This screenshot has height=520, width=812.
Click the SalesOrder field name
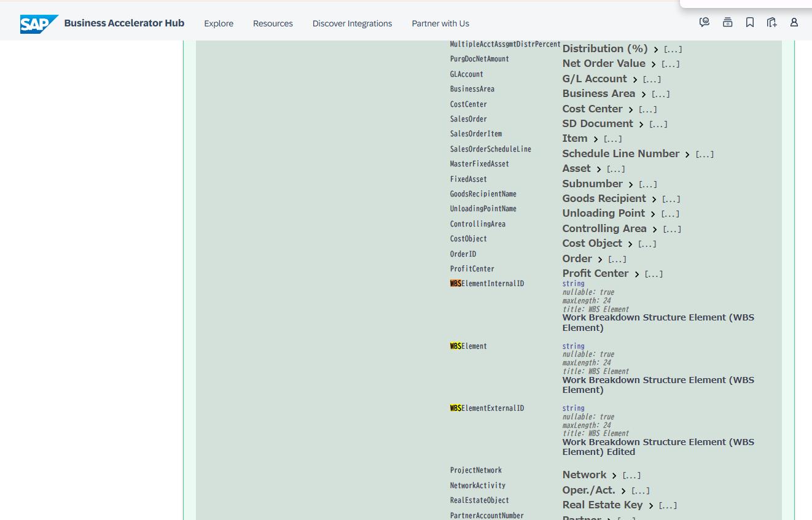point(469,119)
